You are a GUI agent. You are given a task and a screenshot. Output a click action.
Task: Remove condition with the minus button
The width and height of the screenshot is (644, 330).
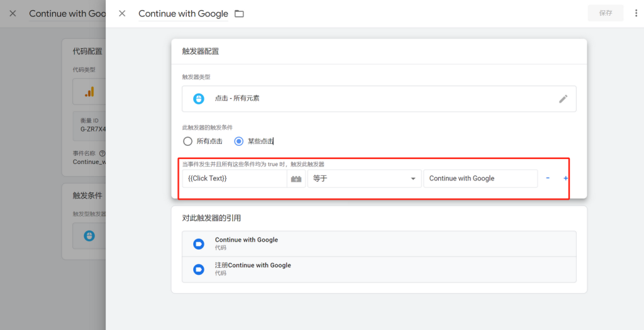(x=548, y=178)
